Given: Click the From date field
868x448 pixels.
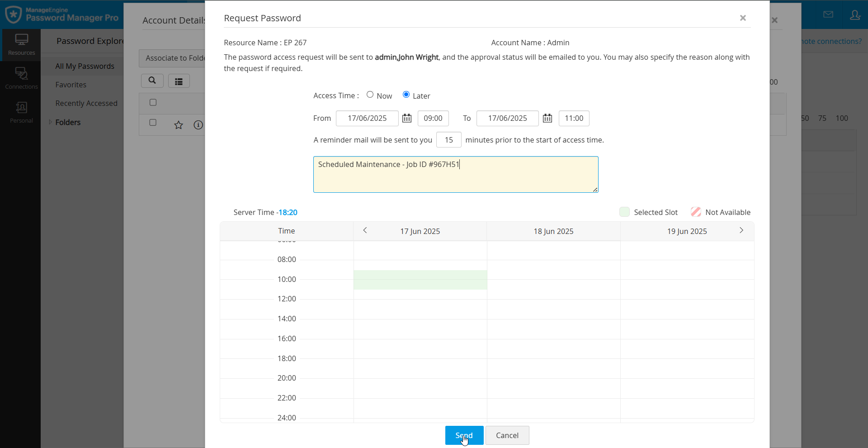Looking at the screenshot, I should coord(367,118).
